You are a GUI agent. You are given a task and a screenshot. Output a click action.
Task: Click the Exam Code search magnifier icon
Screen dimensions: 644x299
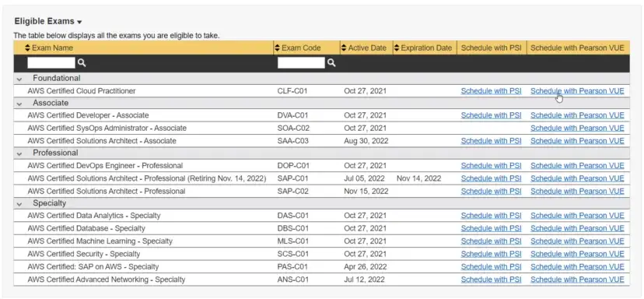click(x=331, y=62)
